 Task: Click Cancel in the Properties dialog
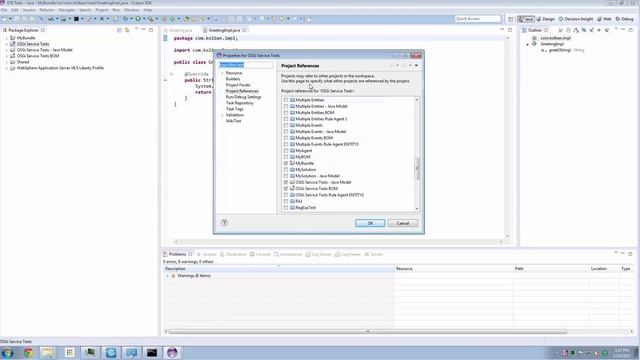point(403,223)
